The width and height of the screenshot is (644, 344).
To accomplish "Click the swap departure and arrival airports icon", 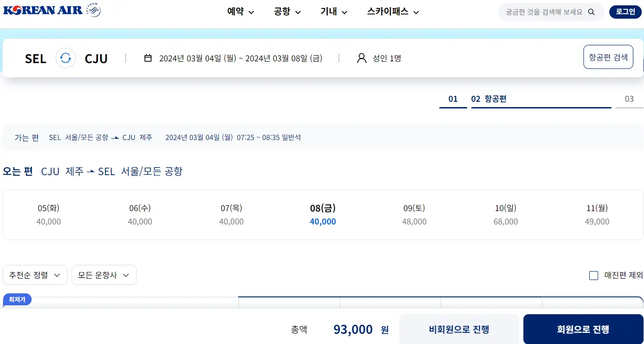I will tap(65, 58).
